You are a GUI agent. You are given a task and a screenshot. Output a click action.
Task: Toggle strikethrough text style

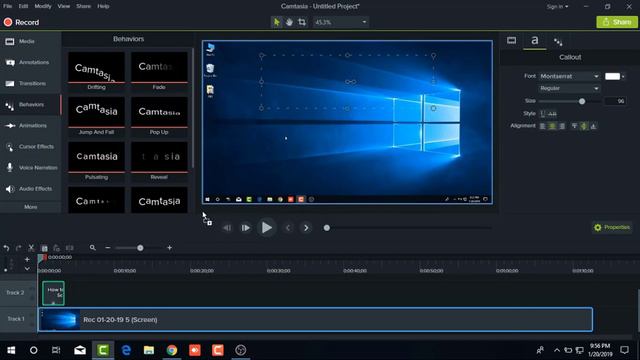pyautogui.click(x=552, y=113)
